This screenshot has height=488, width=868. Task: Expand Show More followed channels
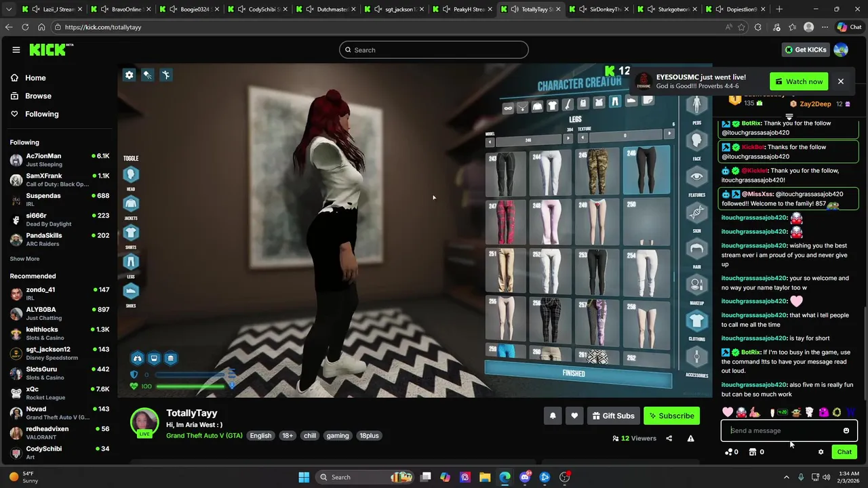click(24, 259)
